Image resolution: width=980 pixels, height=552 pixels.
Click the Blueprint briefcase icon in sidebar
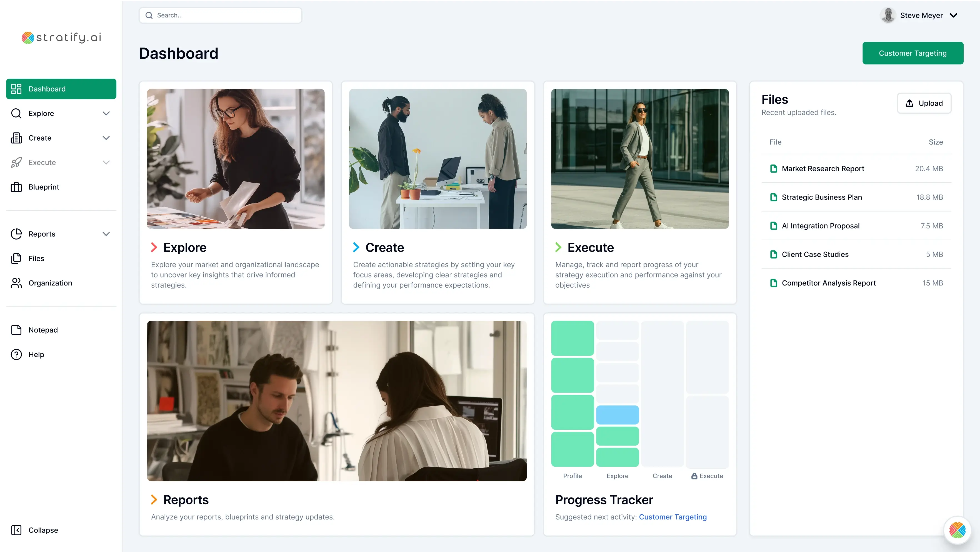[x=16, y=187]
